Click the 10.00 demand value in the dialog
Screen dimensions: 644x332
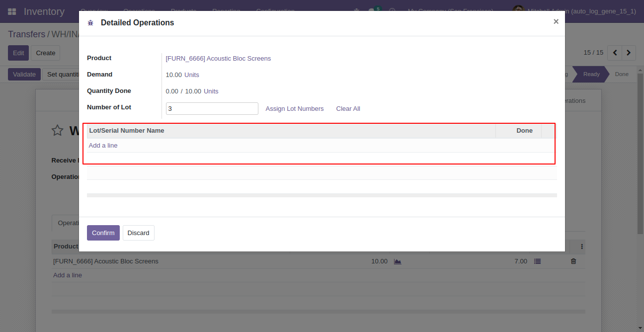pyautogui.click(x=174, y=75)
